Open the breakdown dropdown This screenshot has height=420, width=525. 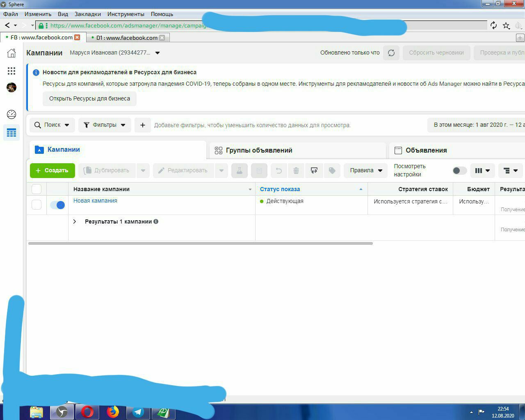click(511, 170)
